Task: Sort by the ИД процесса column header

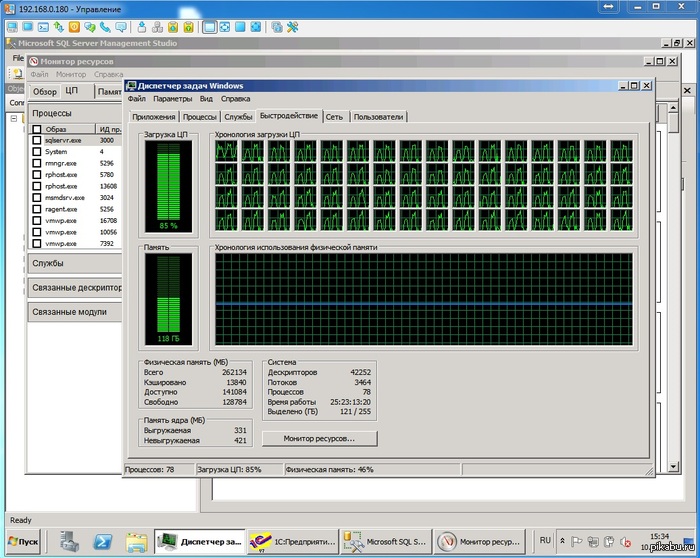Action: (x=109, y=129)
